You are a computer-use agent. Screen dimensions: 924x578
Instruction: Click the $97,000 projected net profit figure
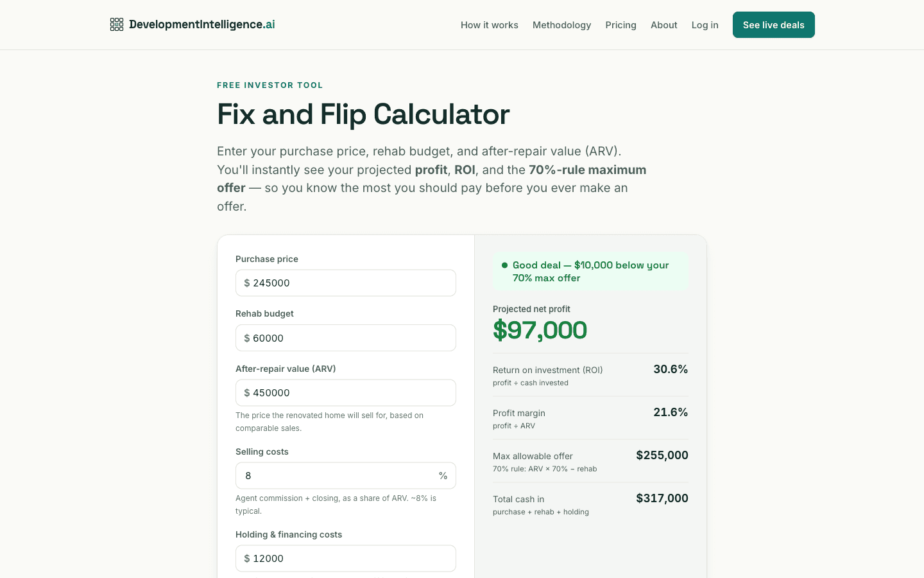click(x=540, y=330)
